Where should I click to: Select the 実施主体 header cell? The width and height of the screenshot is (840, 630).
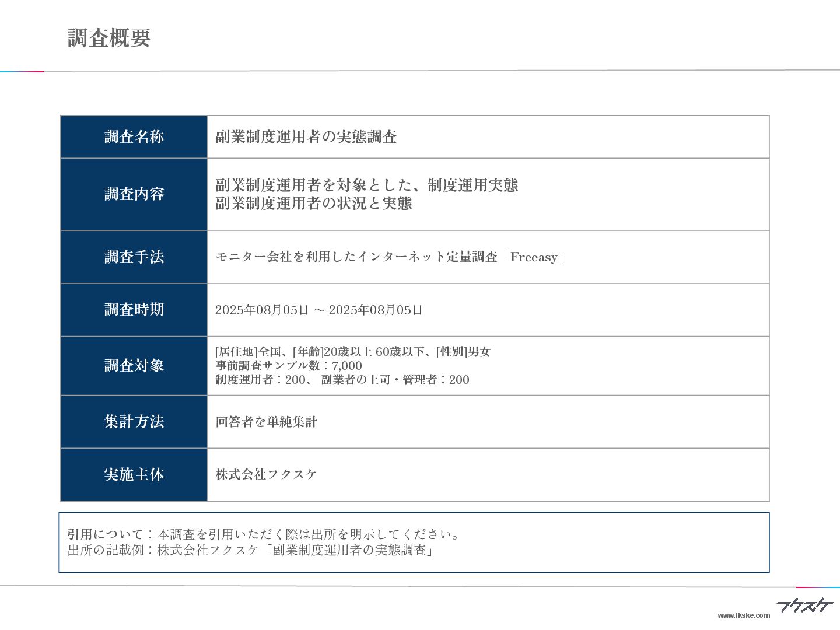pyautogui.click(x=134, y=475)
